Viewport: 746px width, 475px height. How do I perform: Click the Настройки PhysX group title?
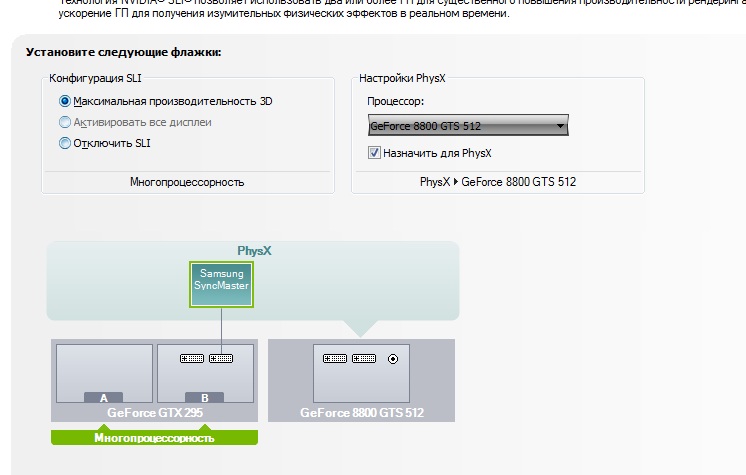coord(402,78)
